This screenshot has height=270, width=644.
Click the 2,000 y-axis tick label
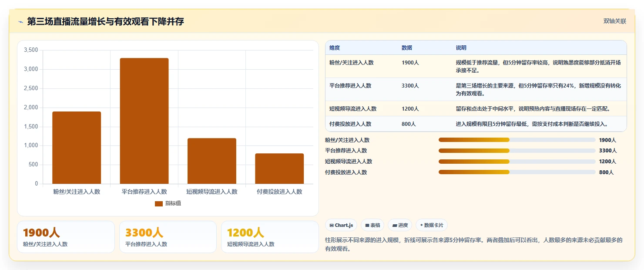point(31,108)
